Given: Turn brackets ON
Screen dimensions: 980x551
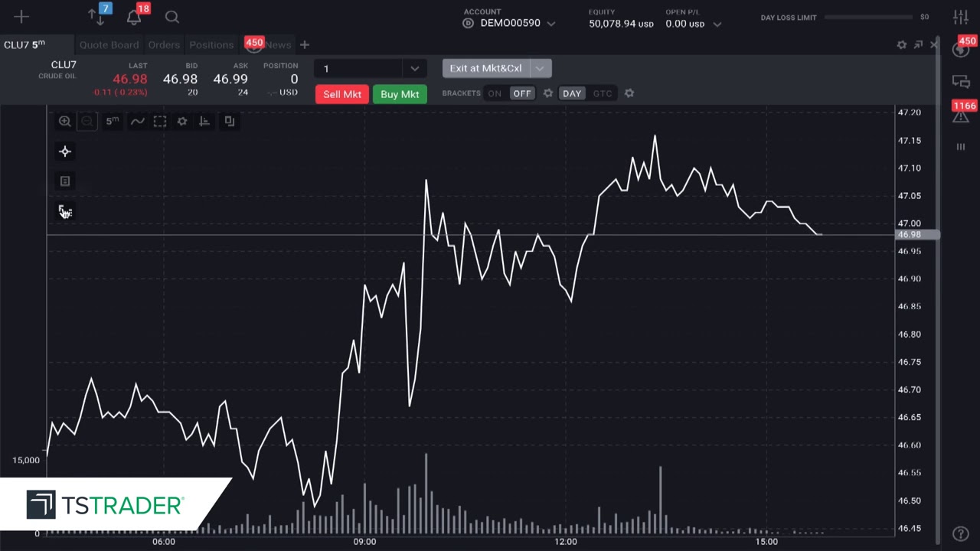Looking at the screenshot, I should [x=495, y=93].
